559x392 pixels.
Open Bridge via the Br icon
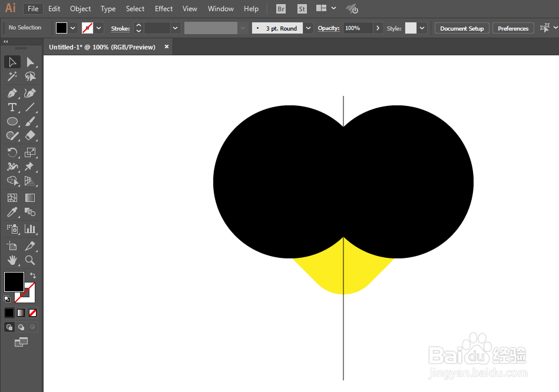point(281,9)
